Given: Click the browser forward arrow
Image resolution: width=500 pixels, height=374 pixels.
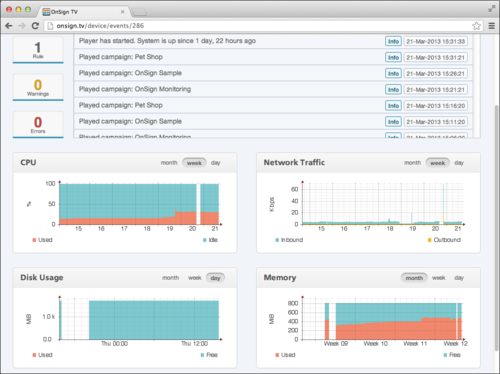Looking at the screenshot, I should 22,26.
